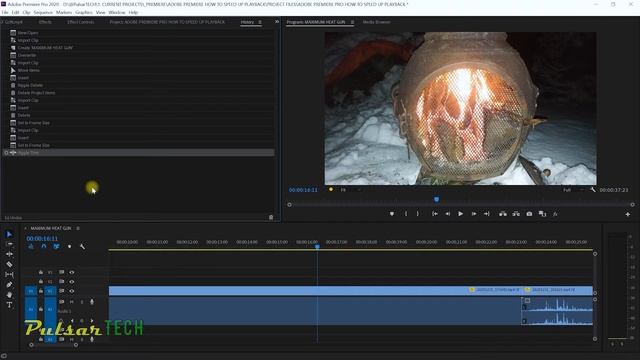
Task: Play the program monitor
Action: (x=460, y=214)
